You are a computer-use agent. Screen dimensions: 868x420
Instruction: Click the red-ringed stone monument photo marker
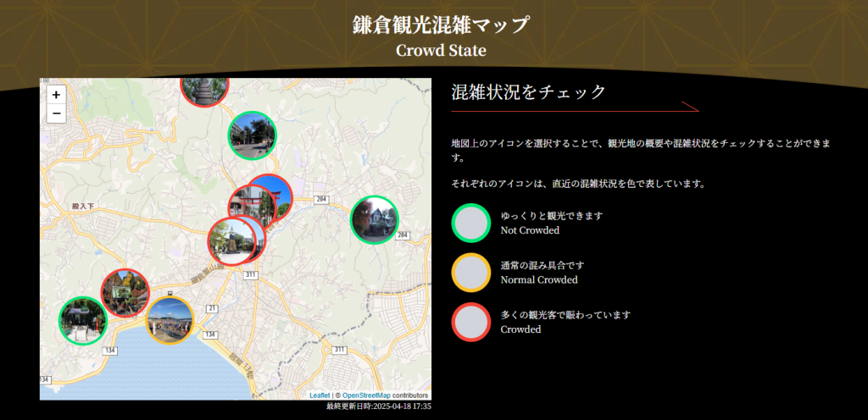coord(229,242)
